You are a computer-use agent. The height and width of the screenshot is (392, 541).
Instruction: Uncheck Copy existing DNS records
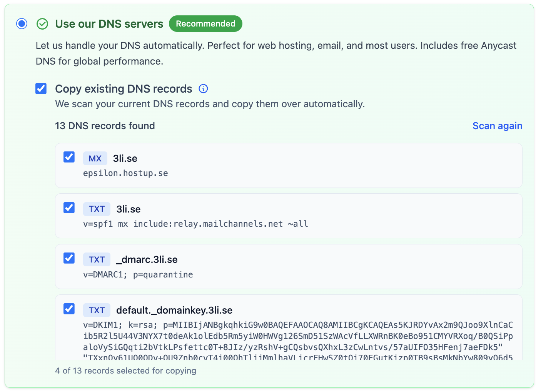coord(41,88)
